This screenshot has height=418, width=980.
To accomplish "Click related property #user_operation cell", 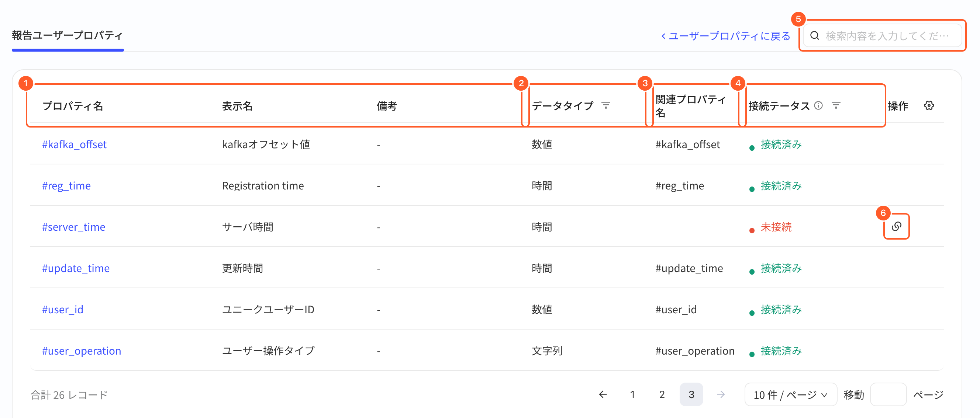I will tap(695, 351).
